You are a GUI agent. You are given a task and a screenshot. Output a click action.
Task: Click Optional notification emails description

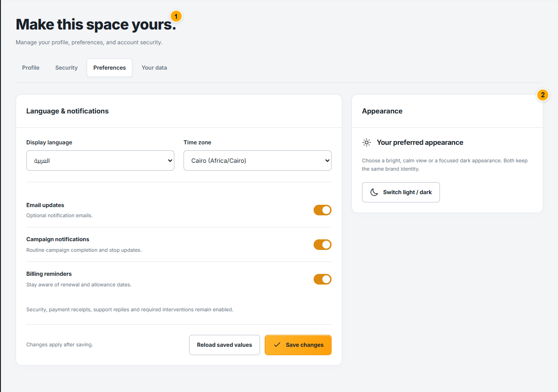pyautogui.click(x=59, y=215)
